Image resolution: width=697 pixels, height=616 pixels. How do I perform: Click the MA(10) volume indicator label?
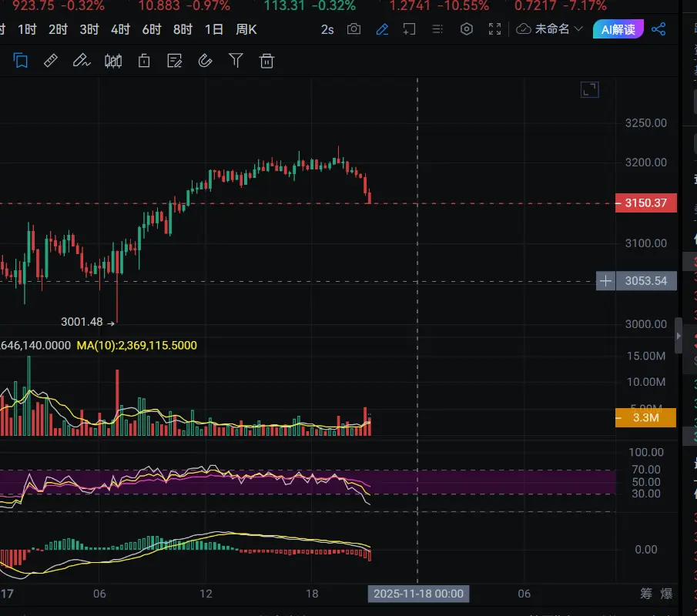137,345
